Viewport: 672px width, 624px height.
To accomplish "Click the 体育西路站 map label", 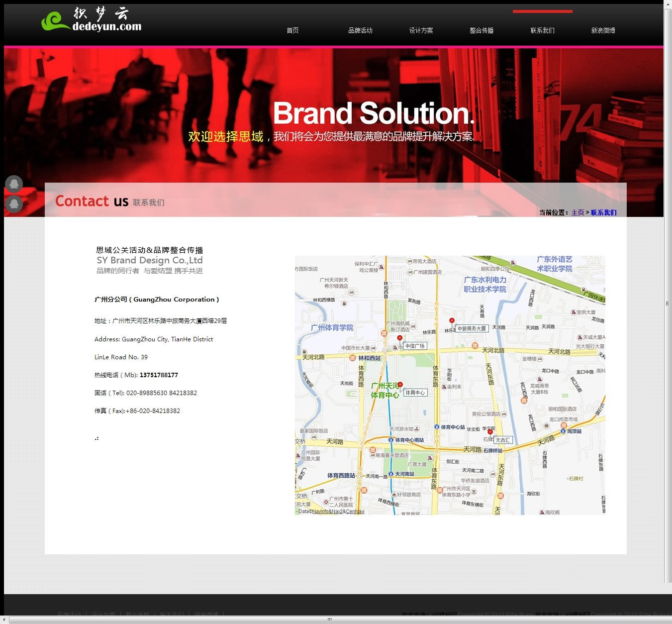I will click(x=341, y=476).
